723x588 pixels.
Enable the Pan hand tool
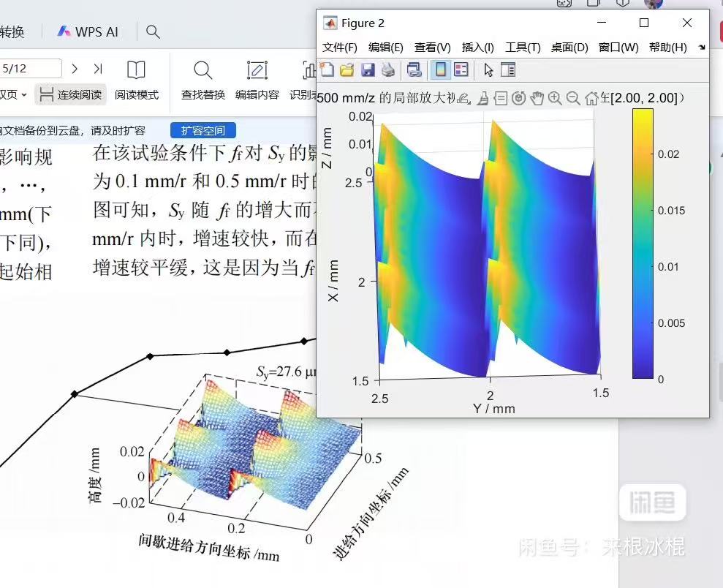click(x=537, y=97)
